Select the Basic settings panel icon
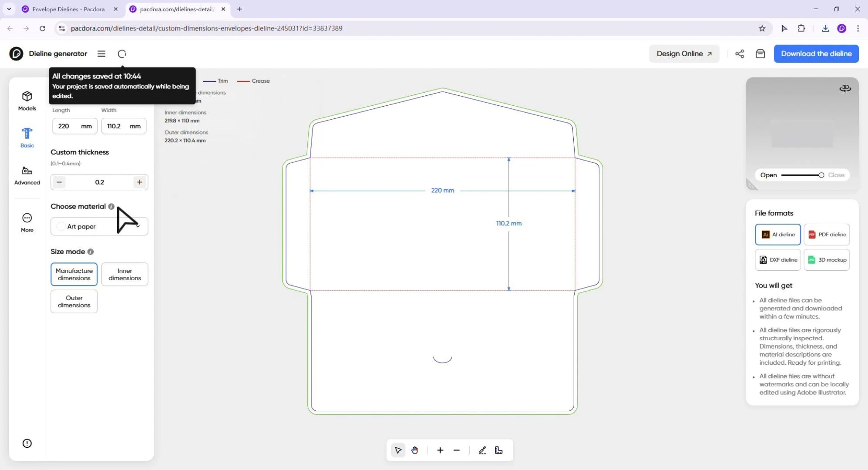 pos(27,138)
